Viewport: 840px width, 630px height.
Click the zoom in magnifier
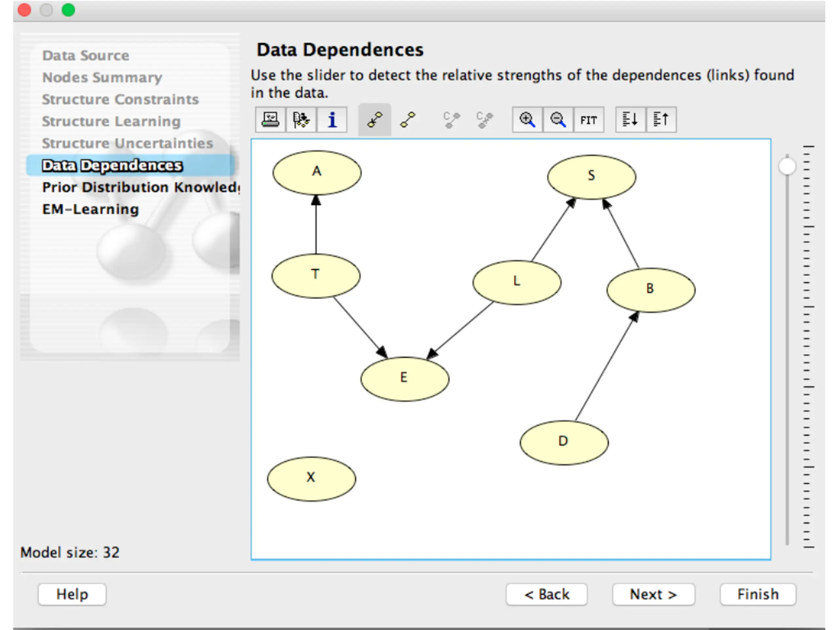[528, 120]
